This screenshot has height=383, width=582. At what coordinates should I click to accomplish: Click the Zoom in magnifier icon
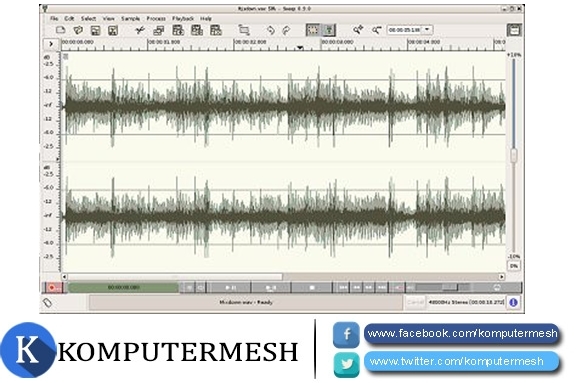358,30
